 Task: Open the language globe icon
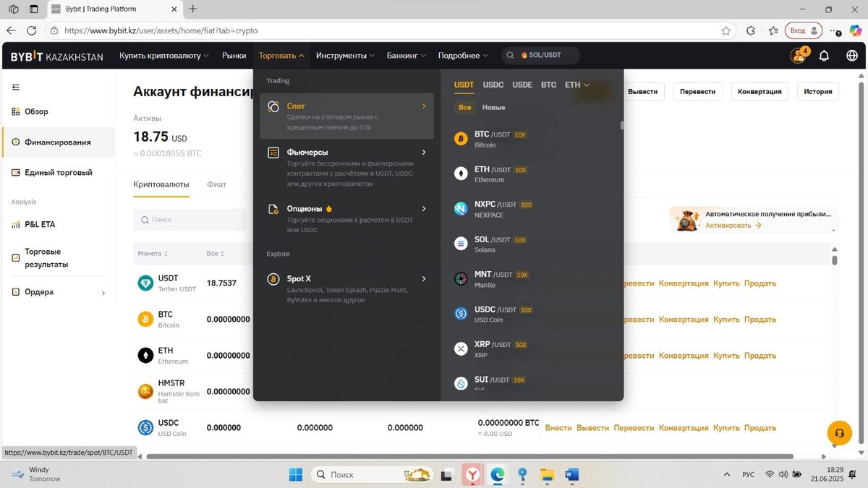click(x=852, y=56)
